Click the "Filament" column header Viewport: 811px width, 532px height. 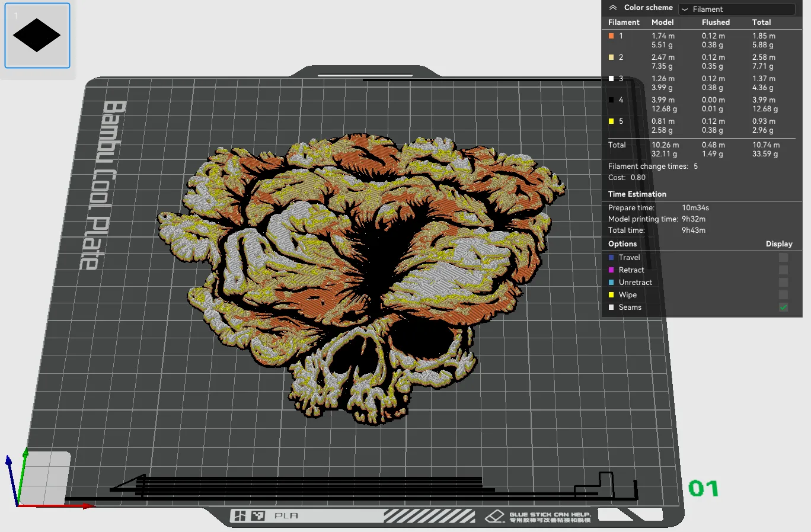624,23
